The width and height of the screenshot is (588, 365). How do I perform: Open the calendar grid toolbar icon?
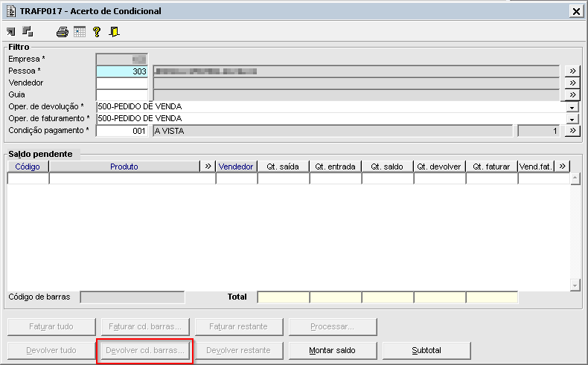click(x=80, y=32)
